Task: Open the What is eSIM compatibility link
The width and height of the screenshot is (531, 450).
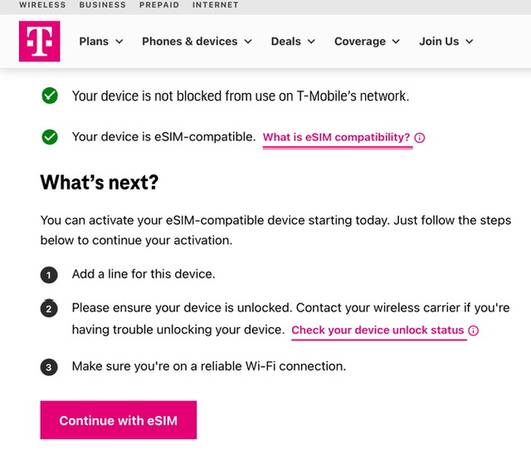Action: point(336,137)
